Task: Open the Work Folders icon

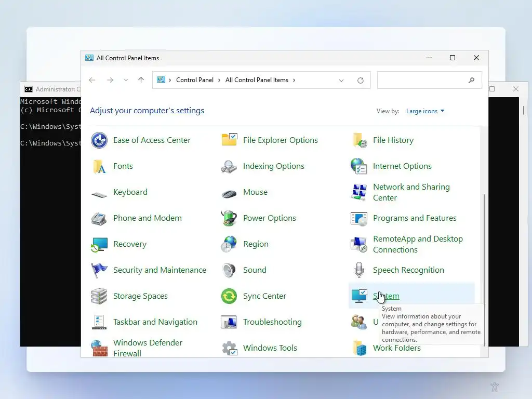Action: (359, 348)
